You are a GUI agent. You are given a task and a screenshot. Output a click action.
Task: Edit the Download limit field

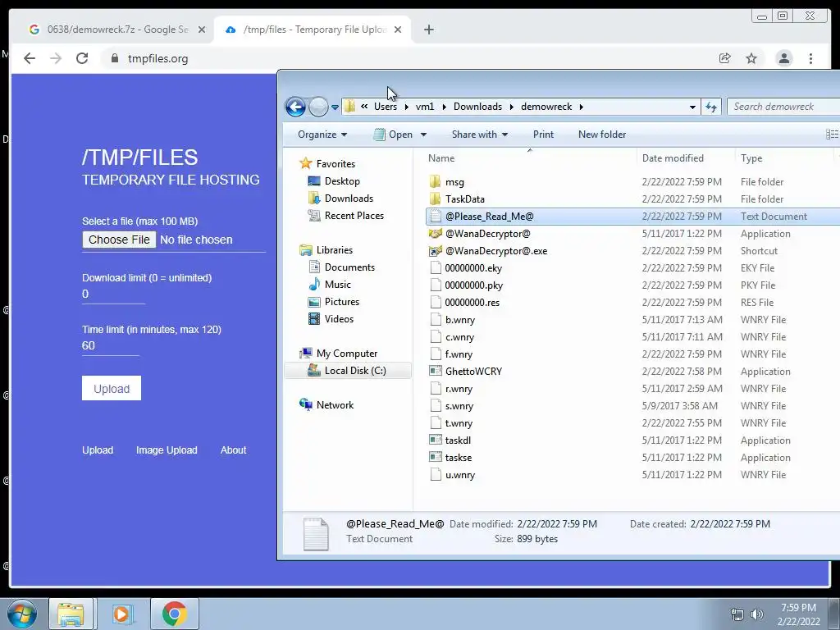113,294
